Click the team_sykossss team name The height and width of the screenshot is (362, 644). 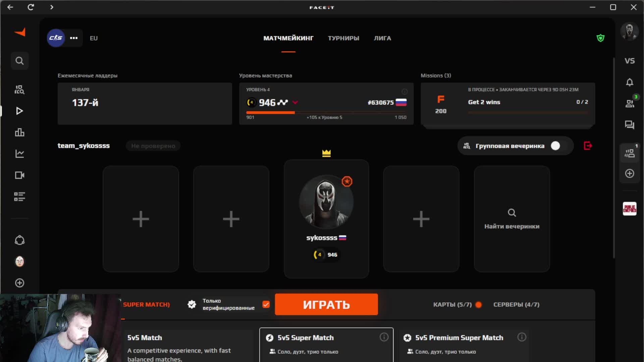point(84,146)
